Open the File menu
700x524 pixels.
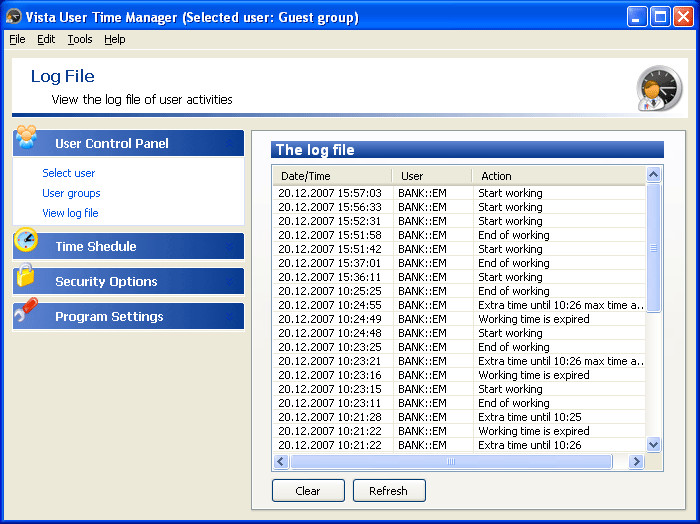click(17, 39)
